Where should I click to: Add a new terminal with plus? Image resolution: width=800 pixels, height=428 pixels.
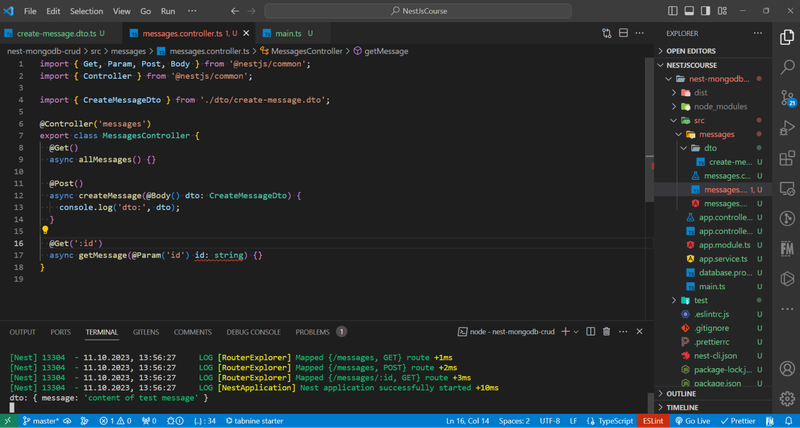point(565,332)
